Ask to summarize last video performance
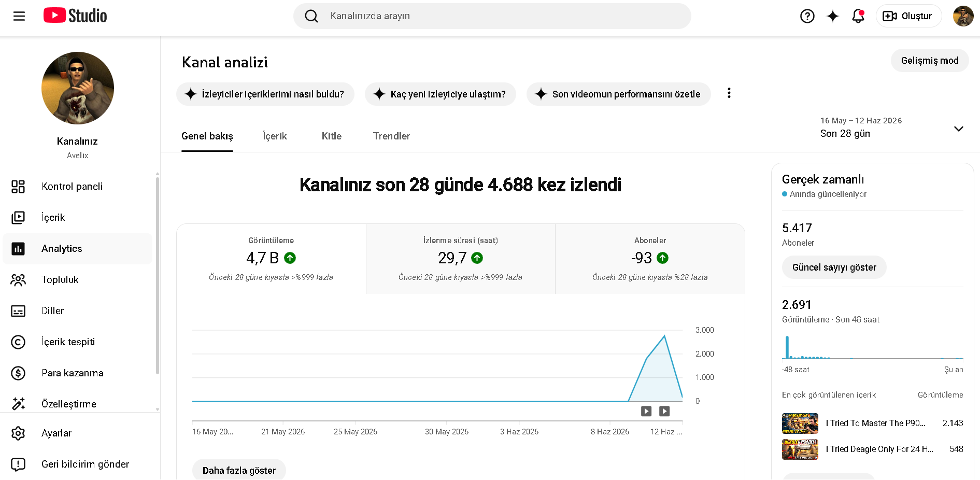 pyautogui.click(x=619, y=94)
